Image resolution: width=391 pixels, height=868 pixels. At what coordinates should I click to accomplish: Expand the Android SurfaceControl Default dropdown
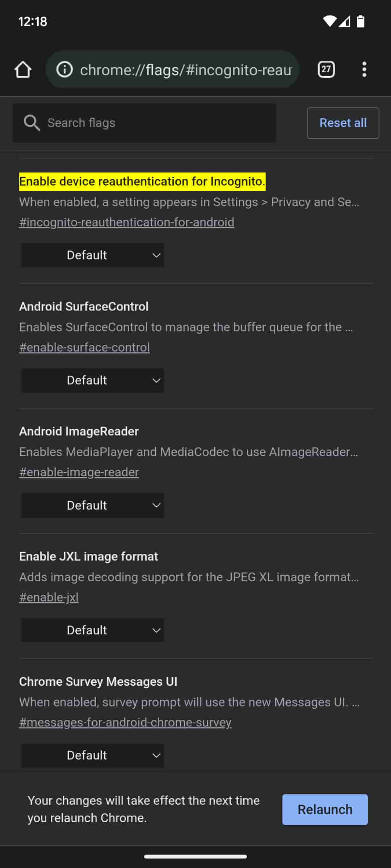click(93, 380)
